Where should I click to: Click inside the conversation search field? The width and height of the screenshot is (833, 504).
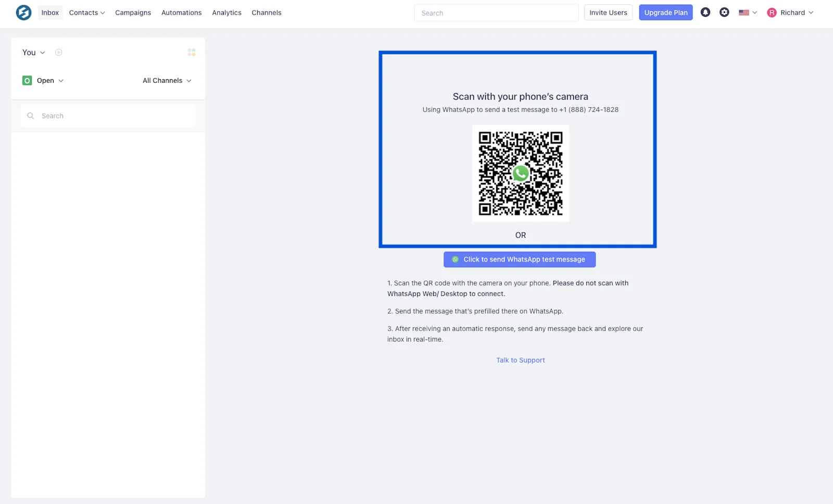pos(108,115)
